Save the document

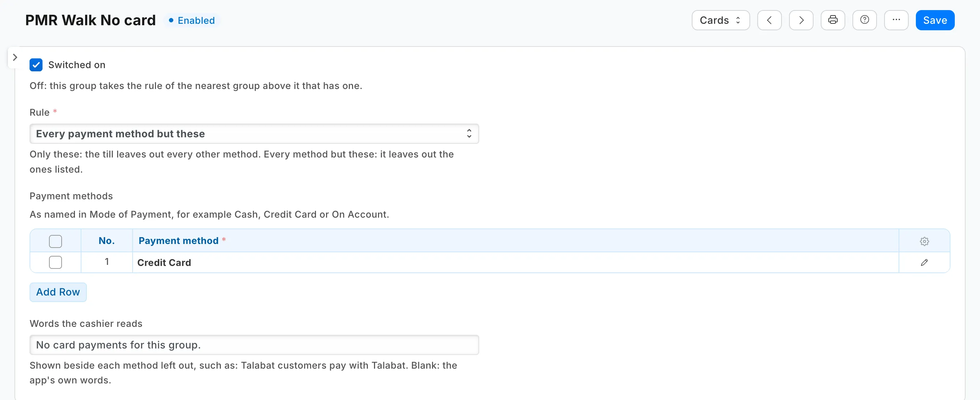click(935, 20)
